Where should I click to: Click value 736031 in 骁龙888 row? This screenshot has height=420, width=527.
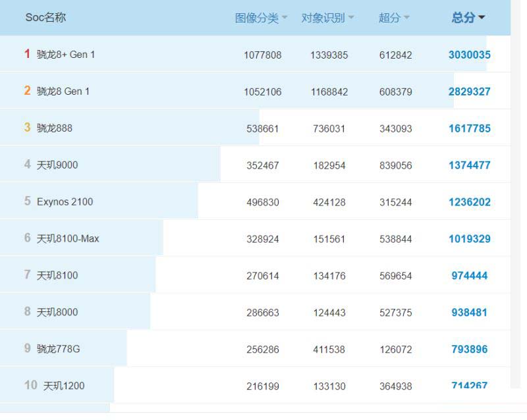329,128
